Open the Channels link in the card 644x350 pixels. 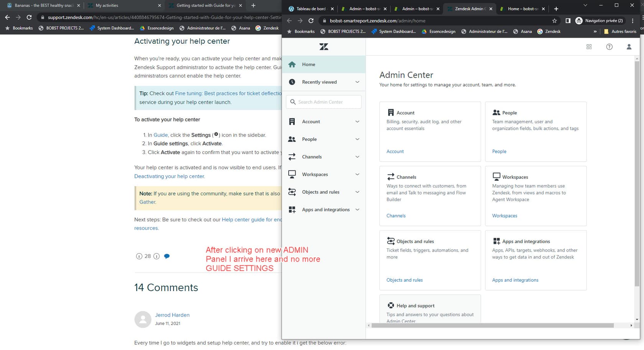pyautogui.click(x=396, y=216)
